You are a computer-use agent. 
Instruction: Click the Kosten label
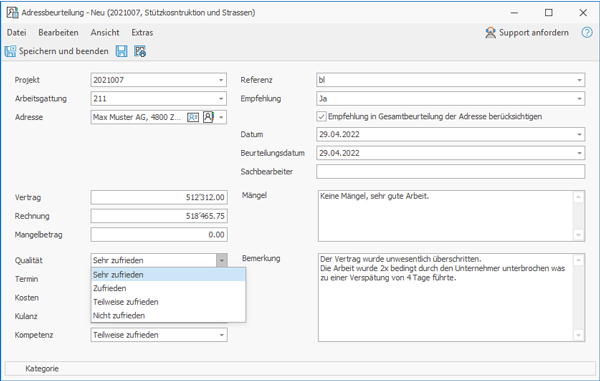point(27,298)
